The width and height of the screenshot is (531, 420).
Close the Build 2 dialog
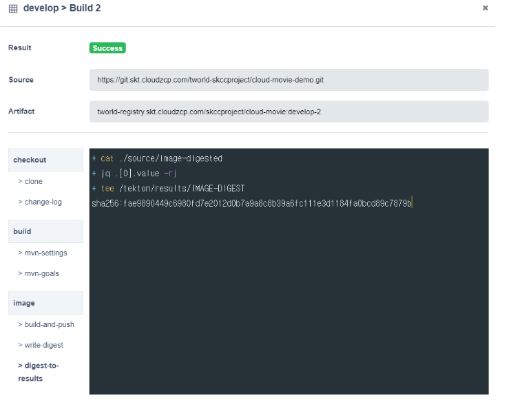pyautogui.click(x=485, y=8)
